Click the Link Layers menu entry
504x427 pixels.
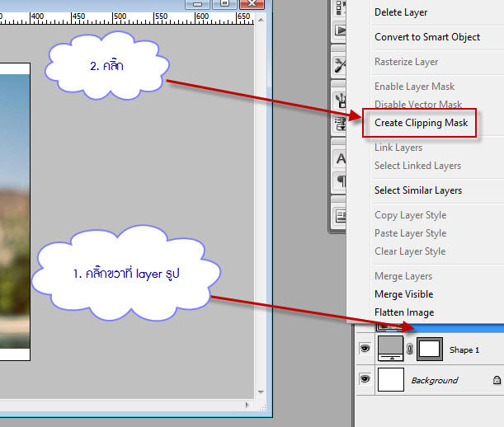tap(398, 148)
